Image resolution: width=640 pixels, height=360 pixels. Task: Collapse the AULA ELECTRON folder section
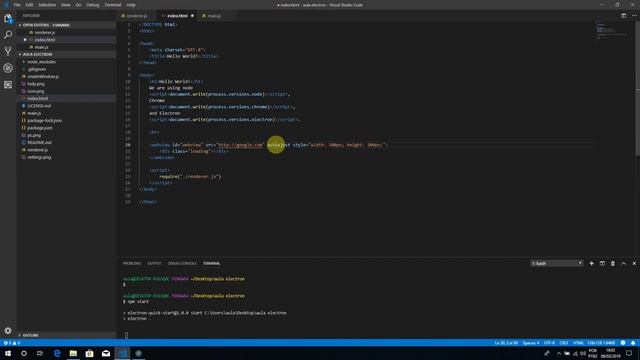37,54
